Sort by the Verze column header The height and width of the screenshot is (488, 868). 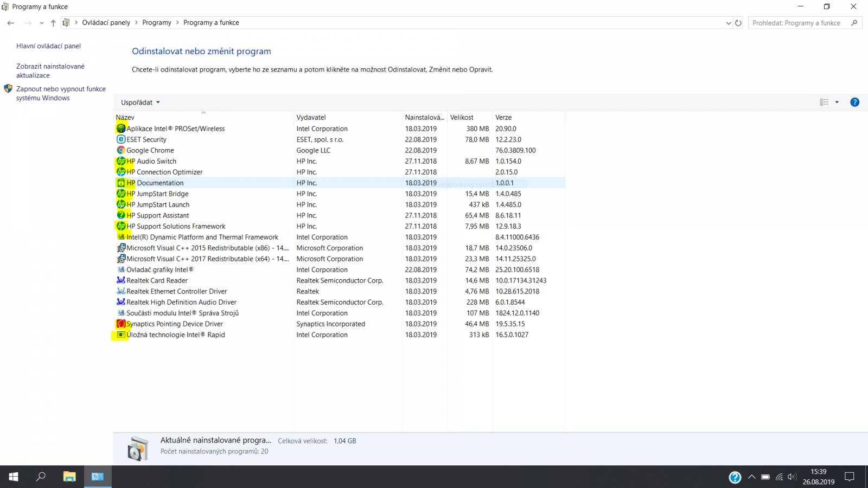click(x=528, y=117)
